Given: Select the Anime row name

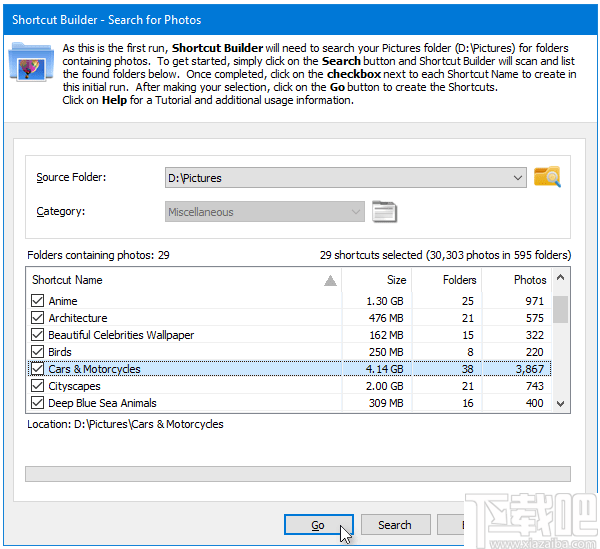Looking at the screenshot, I should [63, 301].
